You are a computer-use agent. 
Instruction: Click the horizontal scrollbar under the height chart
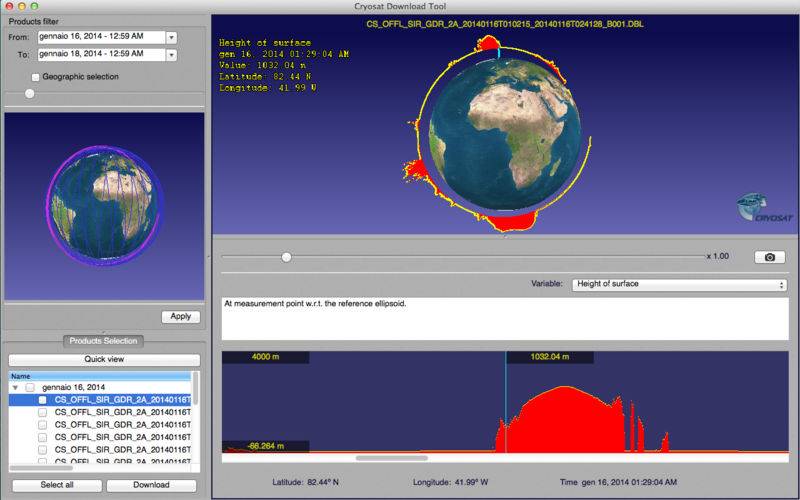(x=391, y=458)
